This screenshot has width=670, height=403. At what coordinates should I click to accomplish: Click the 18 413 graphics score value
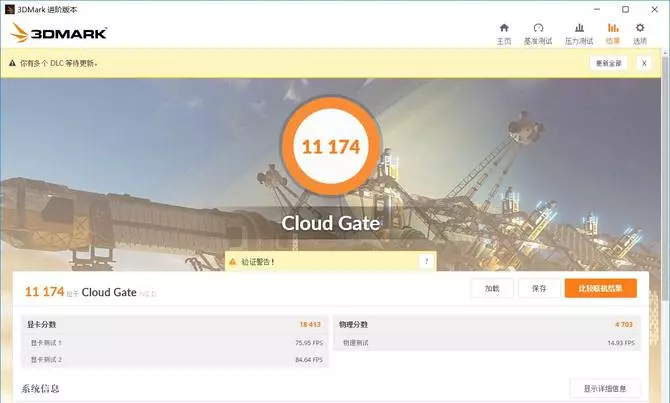click(x=310, y=324)
